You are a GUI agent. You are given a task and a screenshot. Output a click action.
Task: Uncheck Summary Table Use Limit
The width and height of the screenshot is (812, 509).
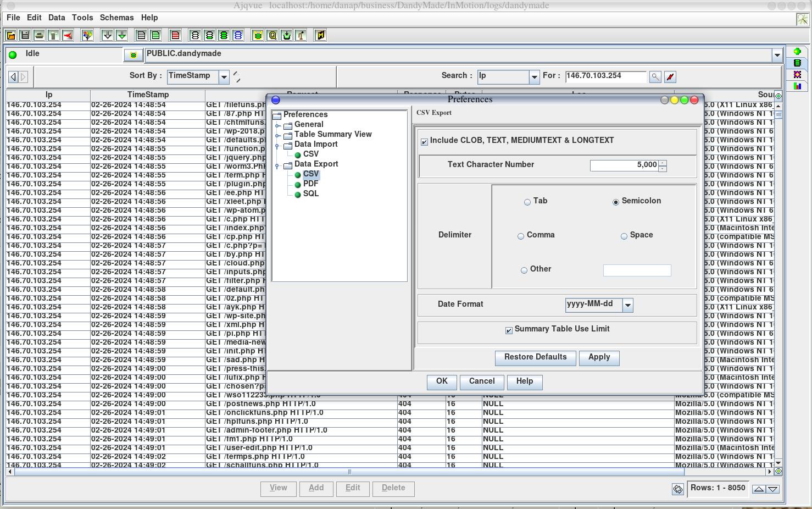(x=509, y=330)
